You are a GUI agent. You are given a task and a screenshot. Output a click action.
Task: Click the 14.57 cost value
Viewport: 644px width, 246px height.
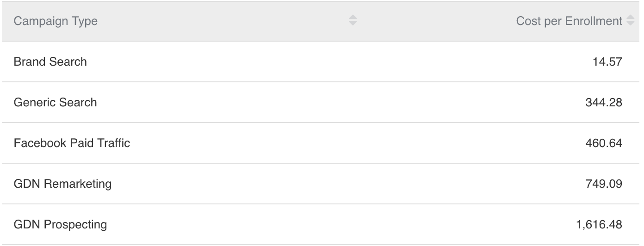pyautogui.click(x=607, y=61)
